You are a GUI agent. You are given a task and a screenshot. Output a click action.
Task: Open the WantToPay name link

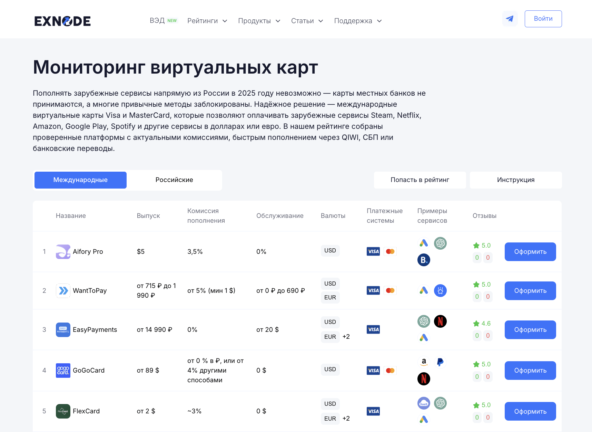[90, 290]
